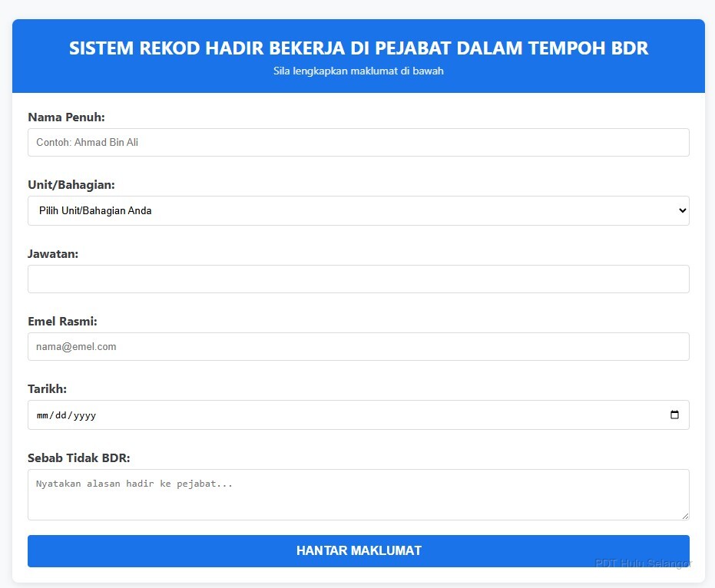The image size is (715, 588).
Task: Click the Sistem Rekod Hadir header title
Action: pos(358,48)
